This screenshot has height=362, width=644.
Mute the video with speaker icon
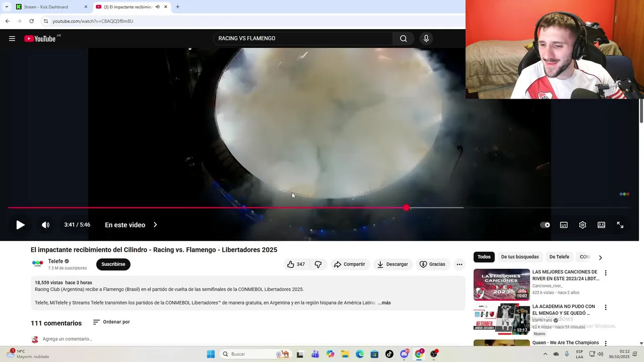[x=45, y=225]
